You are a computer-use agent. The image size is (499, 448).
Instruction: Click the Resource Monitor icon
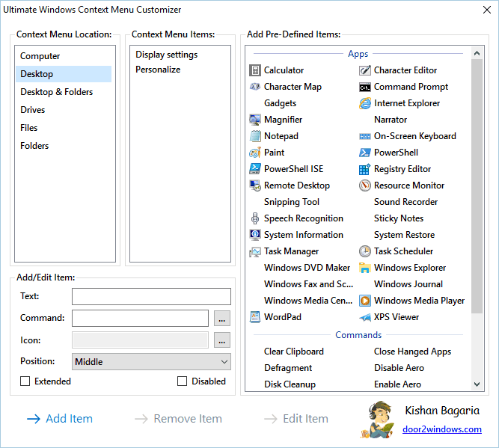coord(364,185)
